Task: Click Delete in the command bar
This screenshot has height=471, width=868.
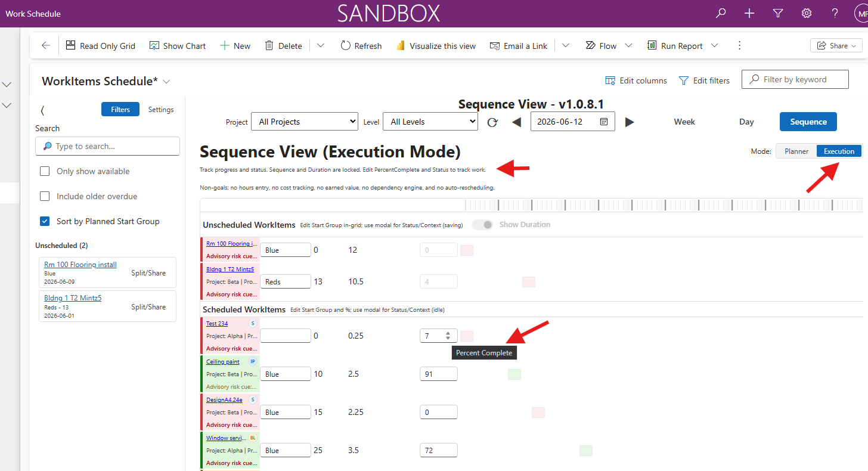Action: pos(283,46)
